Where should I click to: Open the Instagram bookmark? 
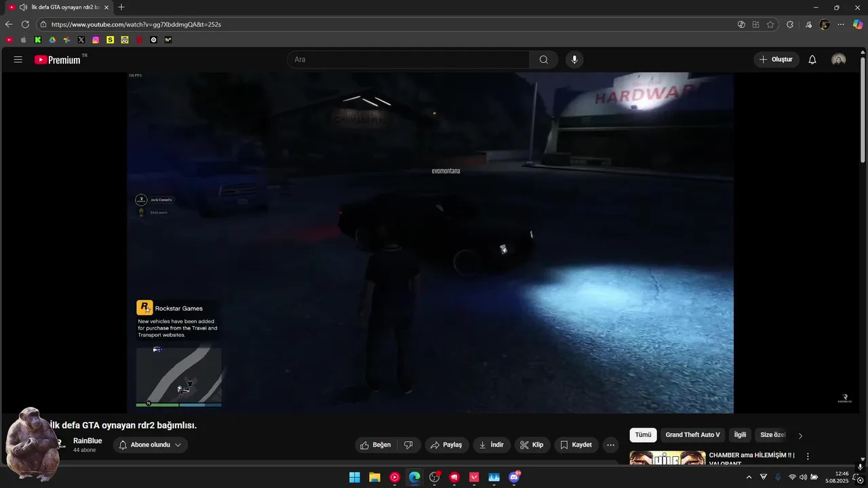[96, 40]
